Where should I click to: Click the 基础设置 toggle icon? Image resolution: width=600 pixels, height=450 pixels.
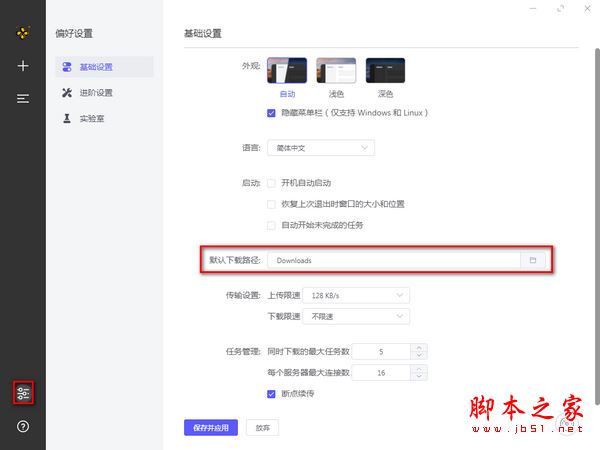tap(67, 67)
